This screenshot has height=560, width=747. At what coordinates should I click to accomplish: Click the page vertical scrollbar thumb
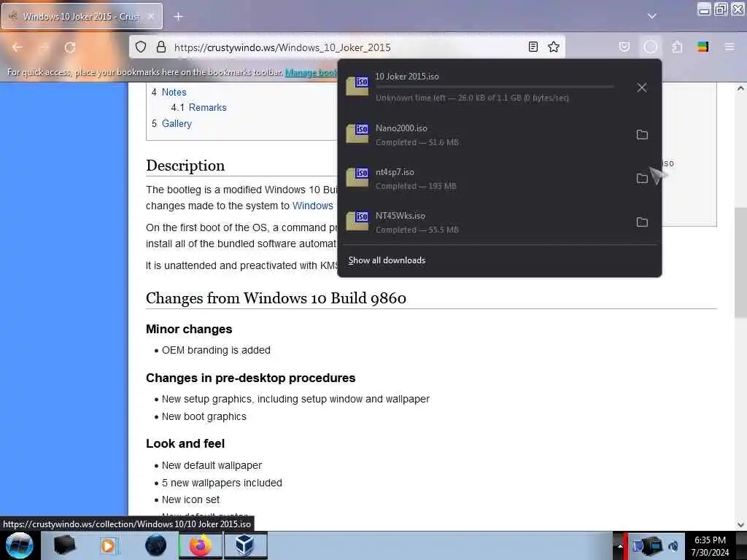pos(740,262)
